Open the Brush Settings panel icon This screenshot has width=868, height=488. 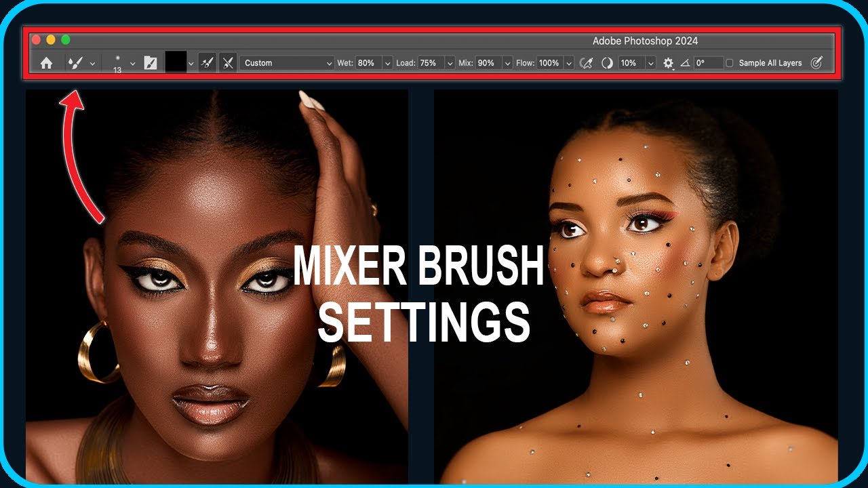point(151,63)
